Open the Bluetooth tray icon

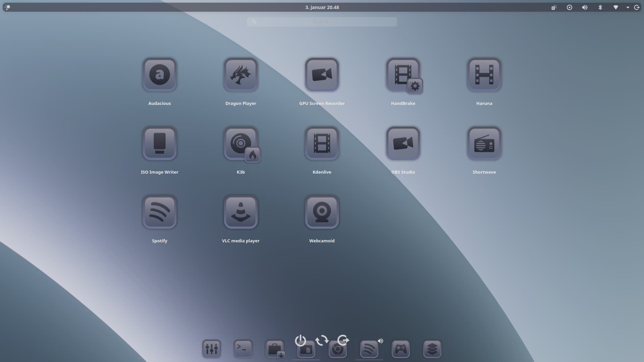coord(600,7)
